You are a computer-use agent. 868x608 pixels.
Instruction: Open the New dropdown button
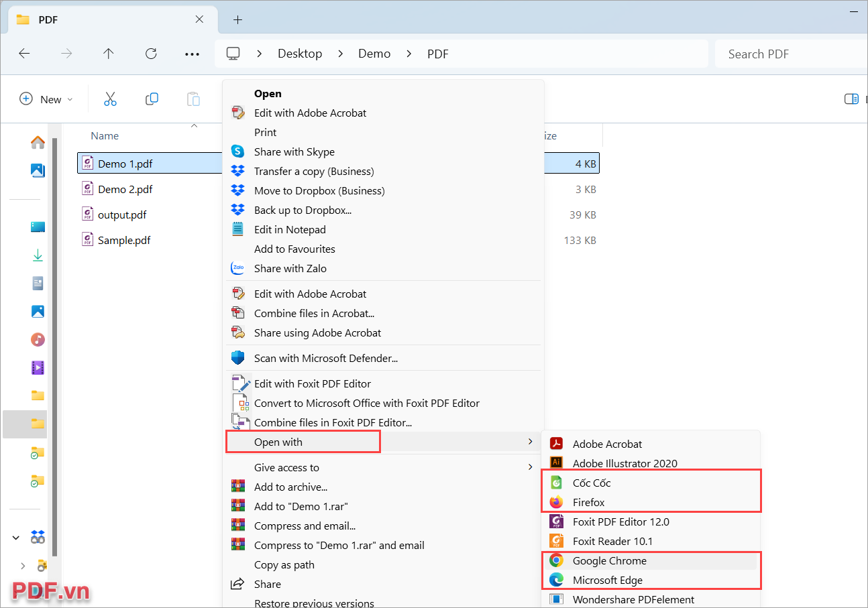pyautogui.click(x=46, y=99)
